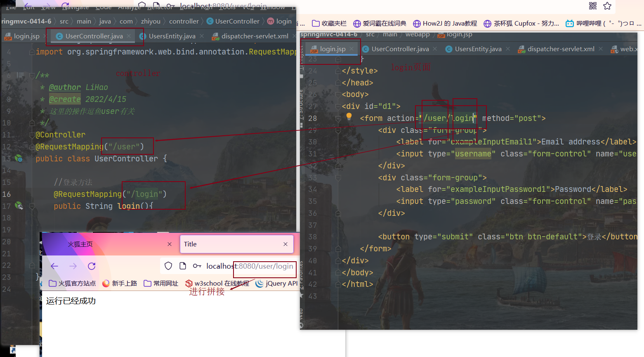Click the fold marker at the </style> line
This screenshot has width=644, height=357.
tap(338, 71)
